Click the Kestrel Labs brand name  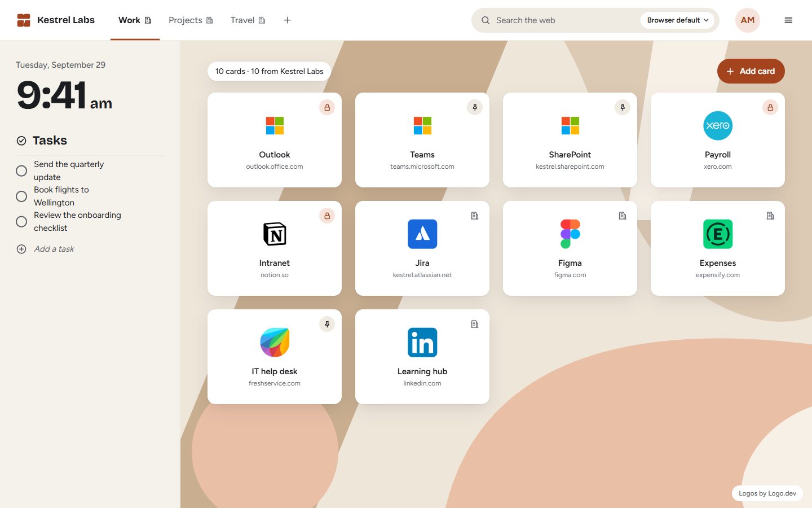66,20
